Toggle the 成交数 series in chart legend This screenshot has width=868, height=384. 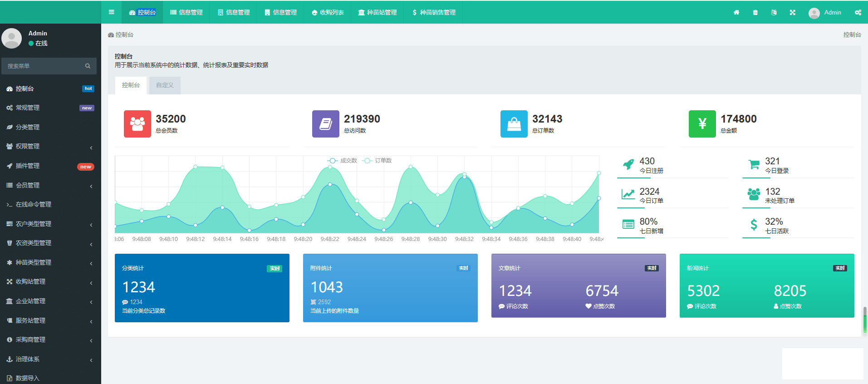click(343, 161)
